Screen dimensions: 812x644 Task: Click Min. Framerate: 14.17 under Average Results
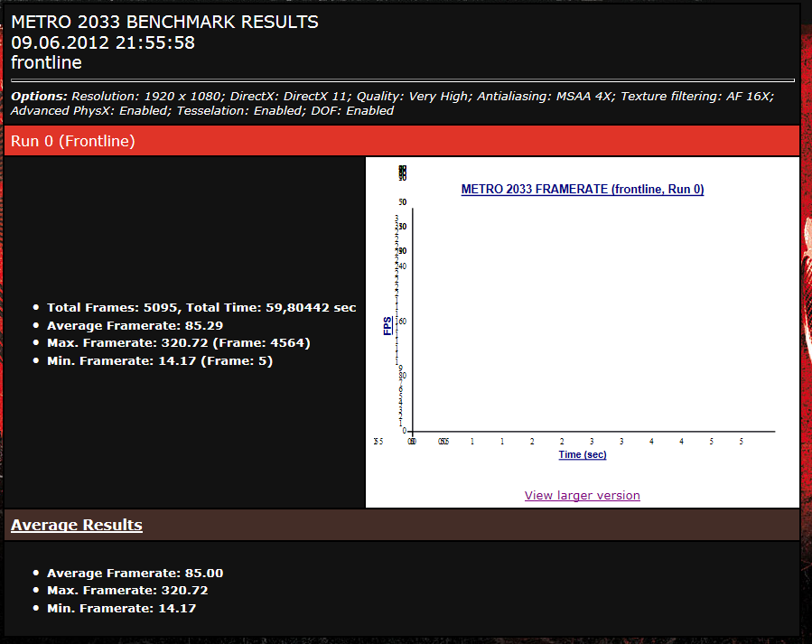[x=121, y=608]
